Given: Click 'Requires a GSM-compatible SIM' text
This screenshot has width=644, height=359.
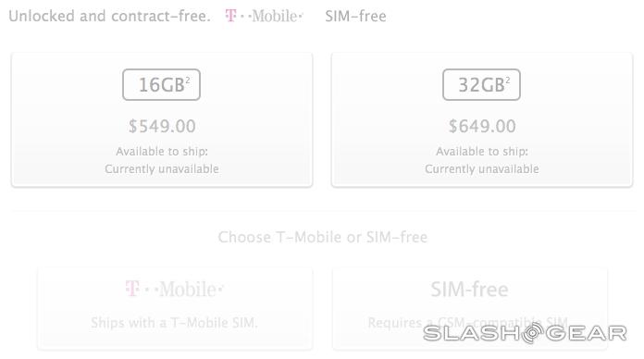Looking at the screenshot, I should (x=468, y=322).
